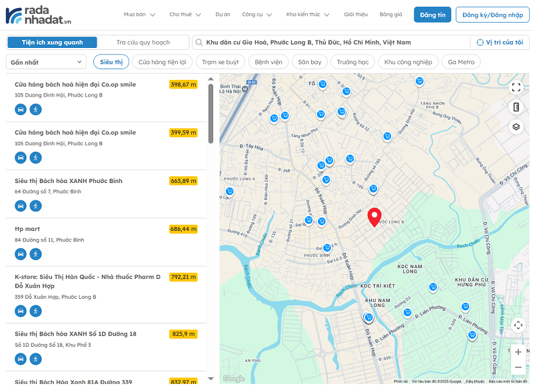Viewport: 533px width, 392px height.
Task: Select Siêu thị Bách hóa XANH Phước Bình result
Action: tap(69, 181)
